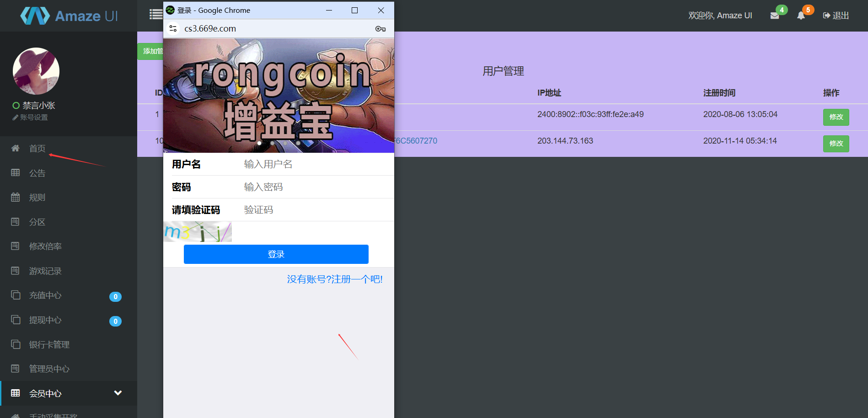The width and height of the screenshot is (868, 418).
Task: Click the 禁言小张 username in sidebar
Action: click(x=39, y=106)
